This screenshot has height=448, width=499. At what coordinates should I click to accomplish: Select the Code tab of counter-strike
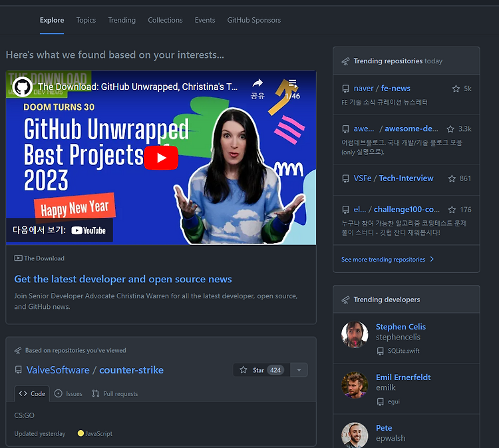coord(32,393)
